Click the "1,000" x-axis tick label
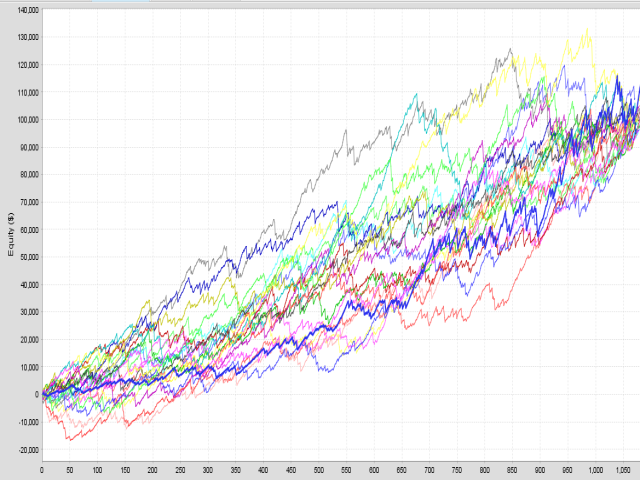Screen dimensions: 640x480 [596, 470]
